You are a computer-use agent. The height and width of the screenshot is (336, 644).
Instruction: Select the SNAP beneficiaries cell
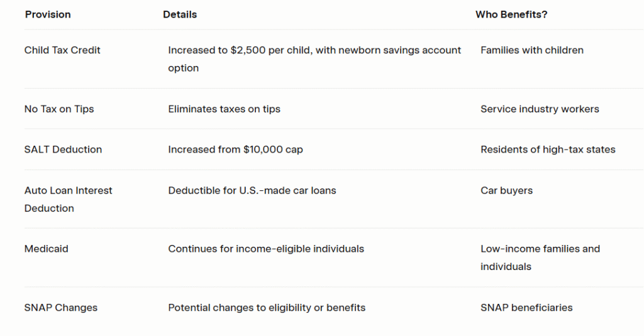[x=526, y=308]
